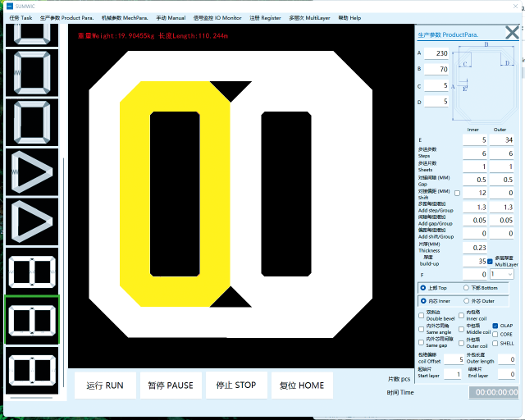
Task: Uncheck the MultiLayer checkbox
Action: tap(491, 261)
